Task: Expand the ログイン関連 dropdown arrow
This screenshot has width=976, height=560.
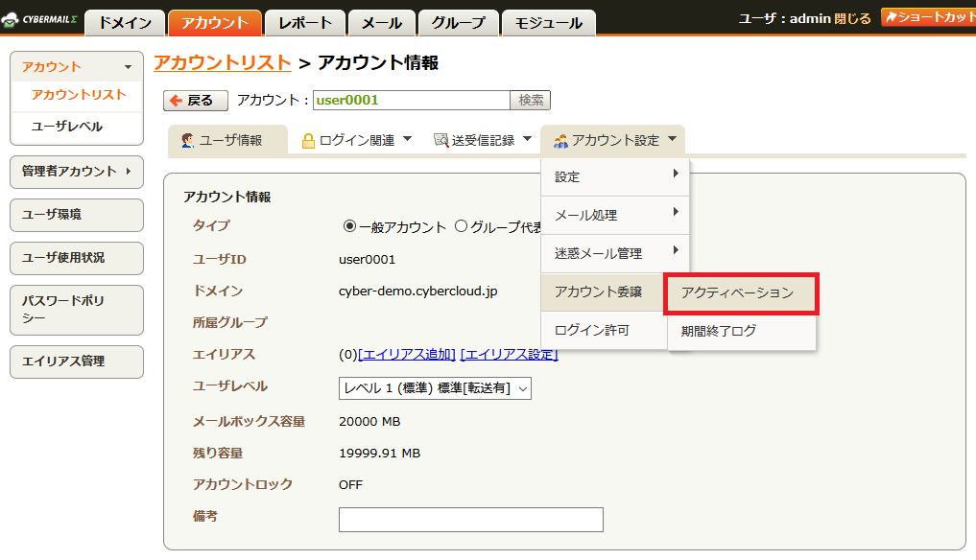Action: coord(407,139)
